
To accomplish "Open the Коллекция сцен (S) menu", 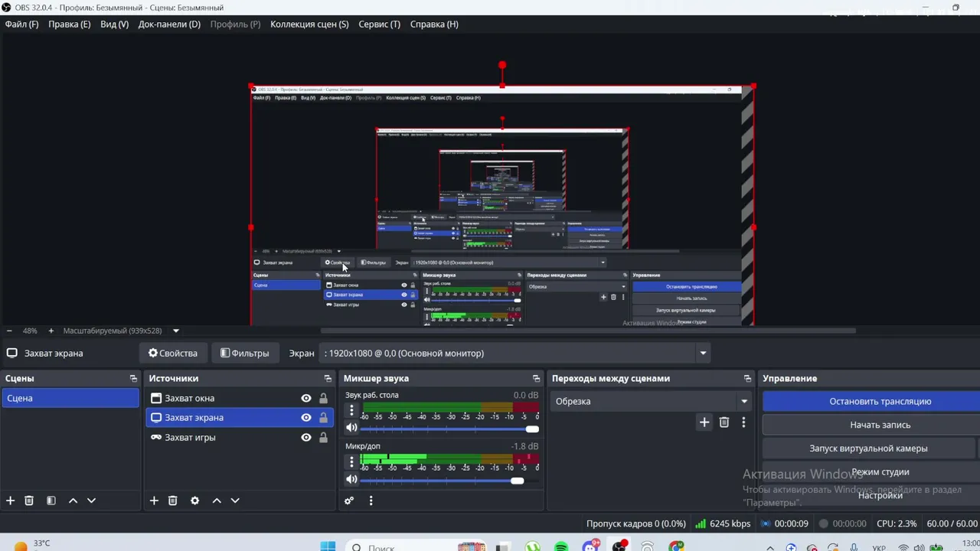I will 309,24.
